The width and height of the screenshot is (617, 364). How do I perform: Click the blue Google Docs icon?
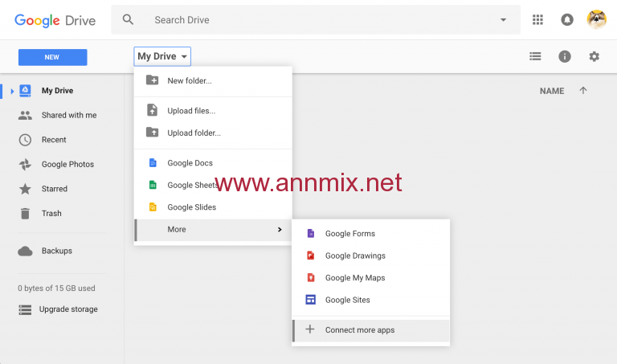[x=153, y=162]
